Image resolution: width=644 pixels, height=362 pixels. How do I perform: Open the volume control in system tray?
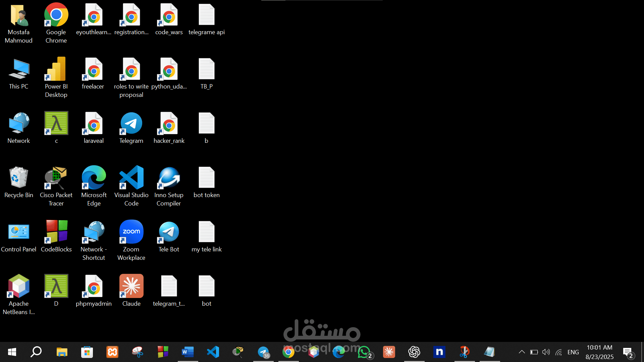point(546,352)
